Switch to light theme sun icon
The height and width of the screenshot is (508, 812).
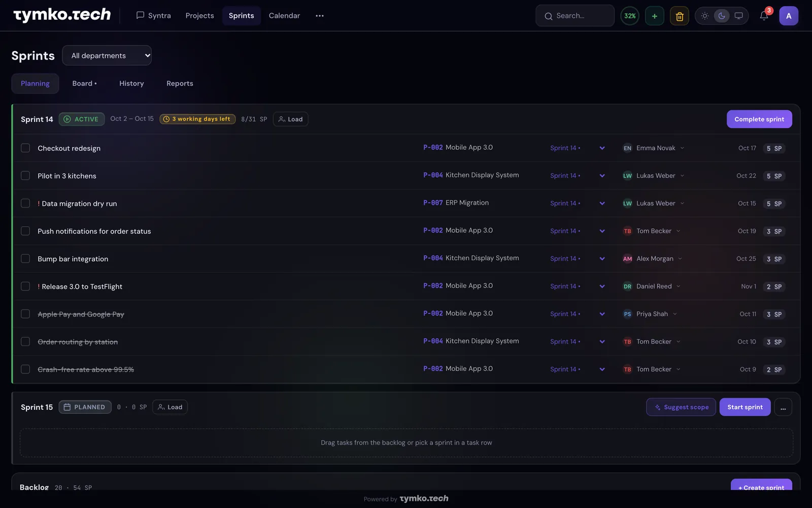[x=705, y=16]
